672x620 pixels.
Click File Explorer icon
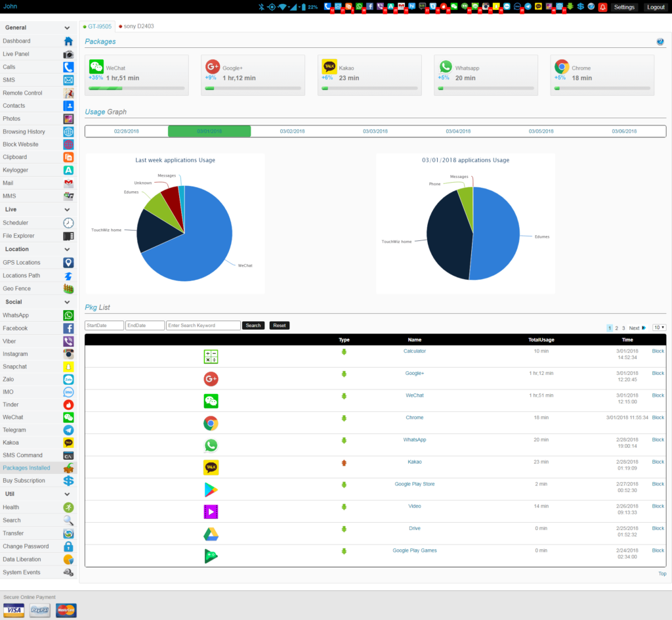(x=68, y=236)
